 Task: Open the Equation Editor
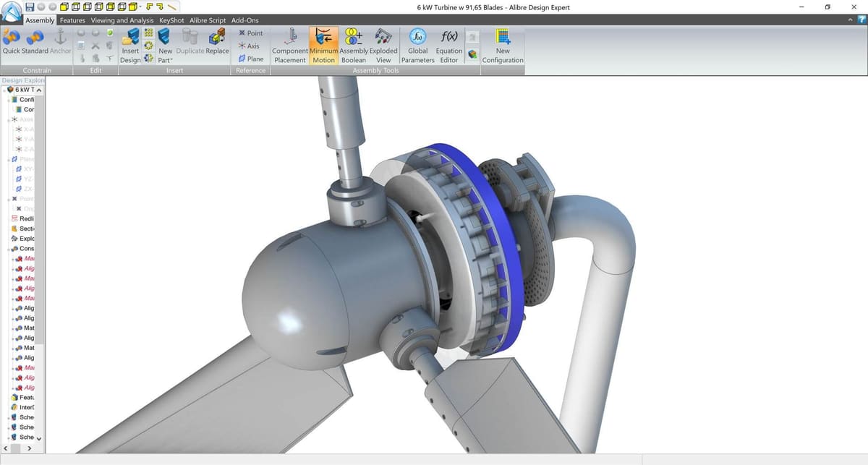pyautogui.click(x=448, y=45)
